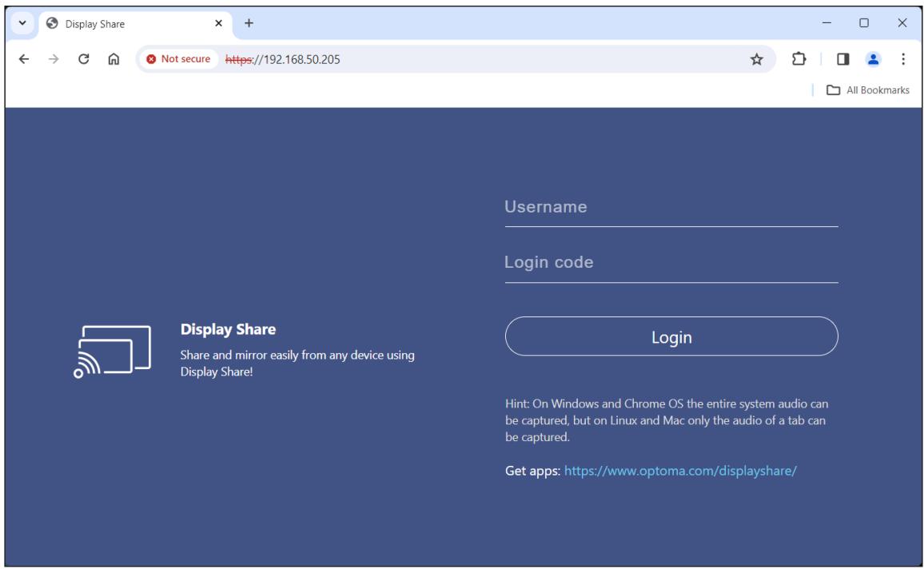The image size is (924, 569).
Task: Open the Chrome profile avatar
Action: click(873, 59)
